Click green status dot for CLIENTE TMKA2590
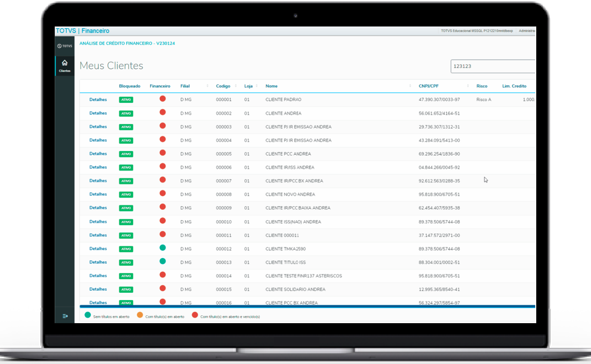Image resolution: width=591 pixels, height=364 pixels. pyautogui.click(x=163, y=248)
